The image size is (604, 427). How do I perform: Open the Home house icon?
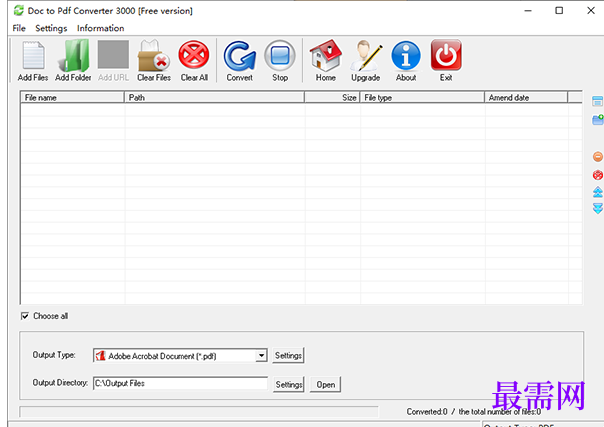point(326,55)
